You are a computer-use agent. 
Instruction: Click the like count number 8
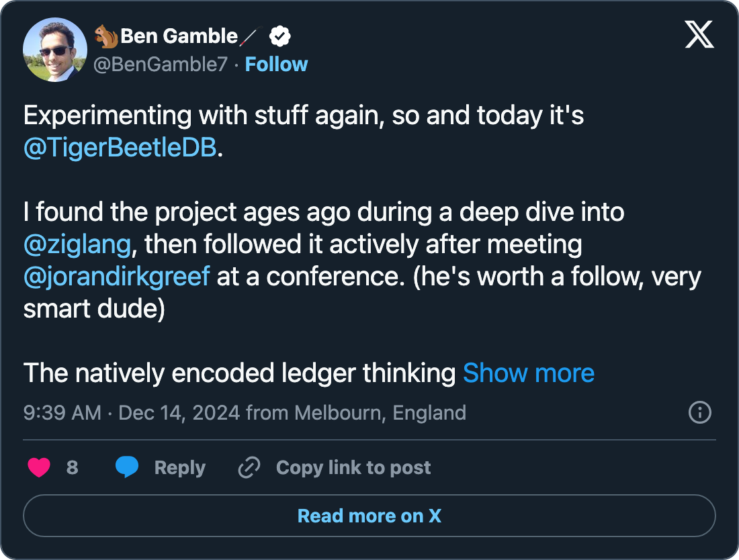[x=73, y=467]
